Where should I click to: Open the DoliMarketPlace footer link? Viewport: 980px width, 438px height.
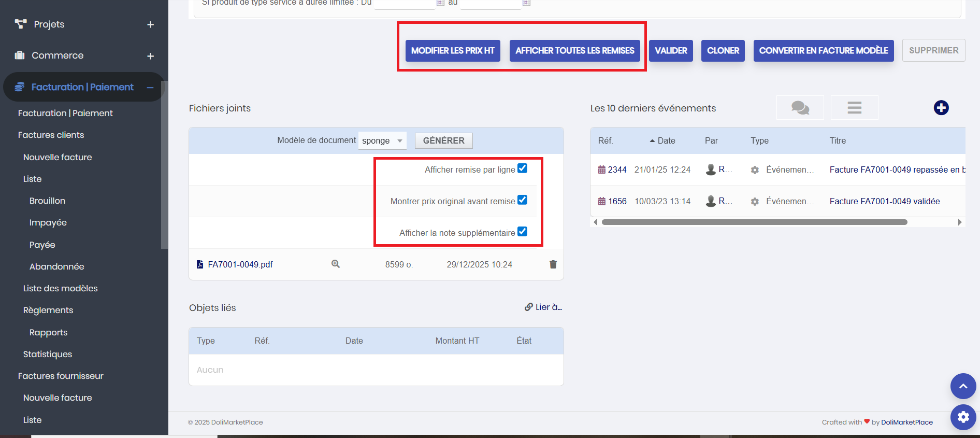(906, 422)
